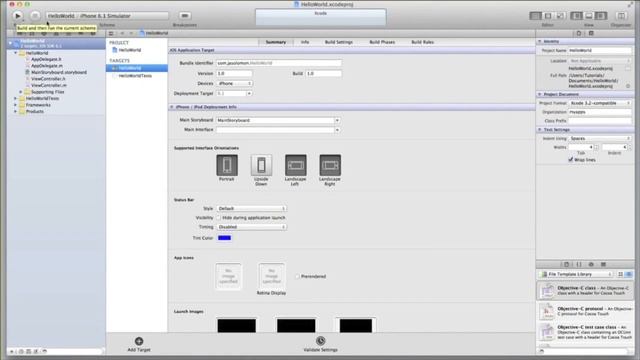Toggle the Debug area view button
The image size is (640, 360).
589,16
